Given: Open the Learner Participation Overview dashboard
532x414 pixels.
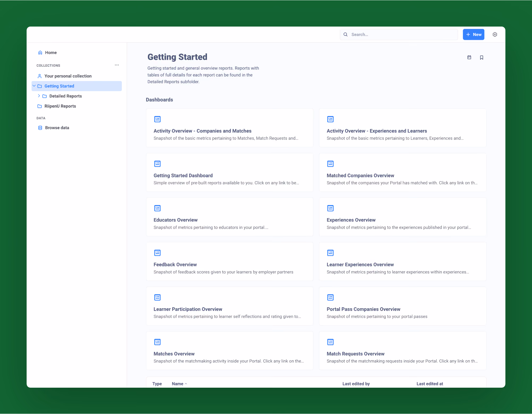Looking at the screenshot, I should click(x=230, y=306).
